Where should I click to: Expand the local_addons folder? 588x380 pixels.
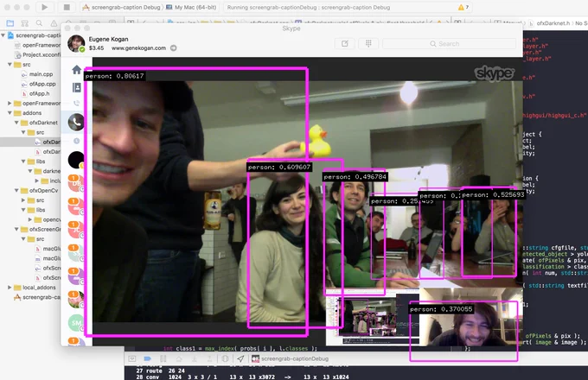coord(10,288)
